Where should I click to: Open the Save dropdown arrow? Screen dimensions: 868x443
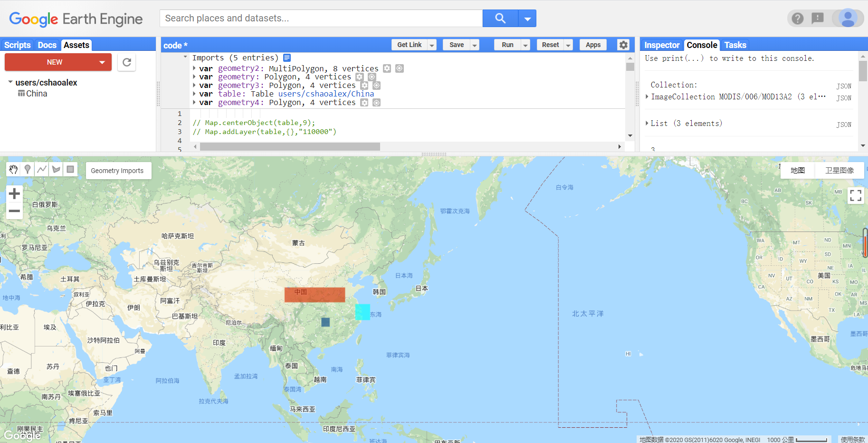click(474, 44)
